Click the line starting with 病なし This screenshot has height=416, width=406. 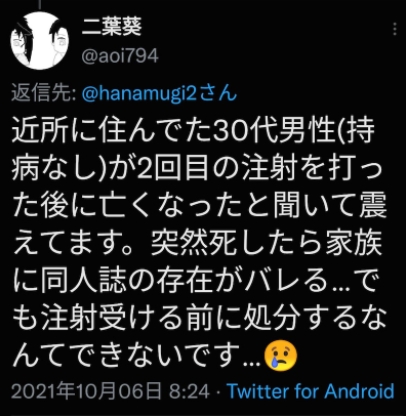pos(197,167)
